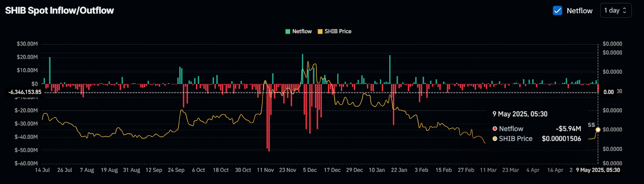Click the $10.00M y-axis label

[x=27, y=70]
